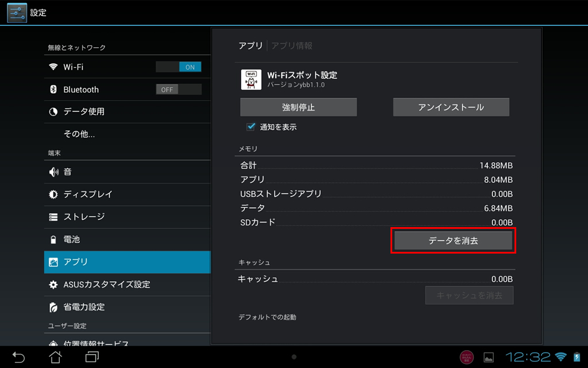Click the メモリ section header

248,149
